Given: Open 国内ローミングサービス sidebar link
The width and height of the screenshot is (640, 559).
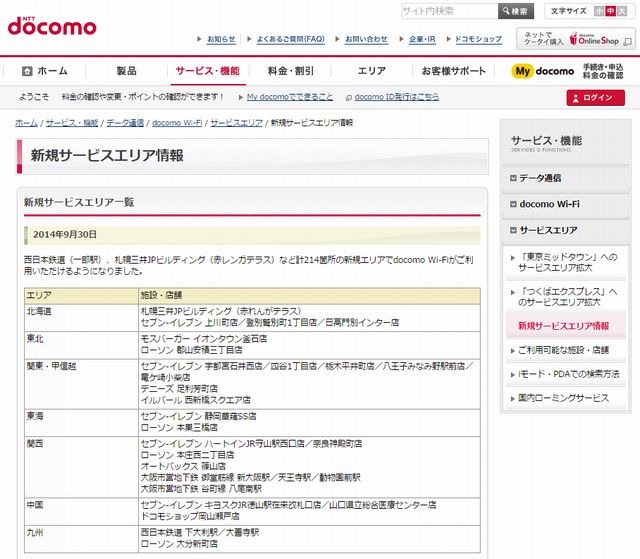Looking at the screenshot, I should 563,398.
